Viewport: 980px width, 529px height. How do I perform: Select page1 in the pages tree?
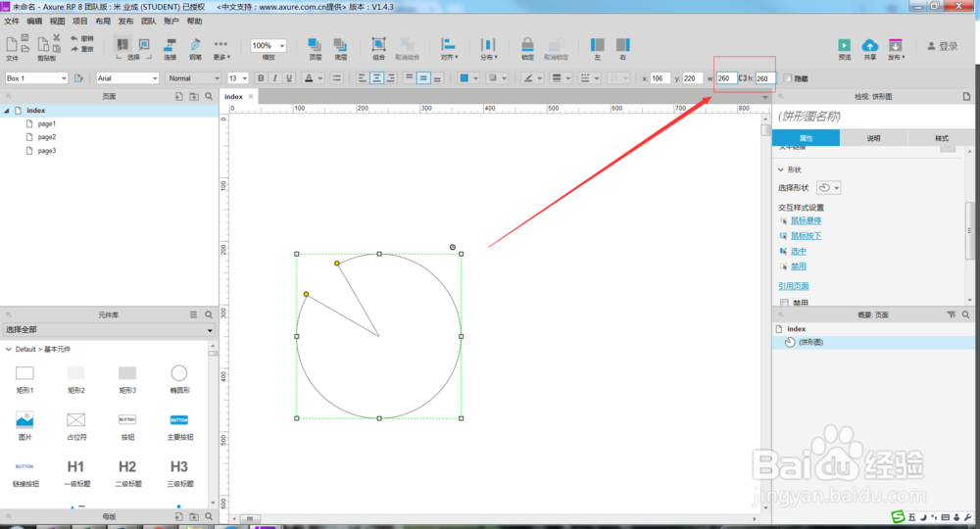(46, 123)
